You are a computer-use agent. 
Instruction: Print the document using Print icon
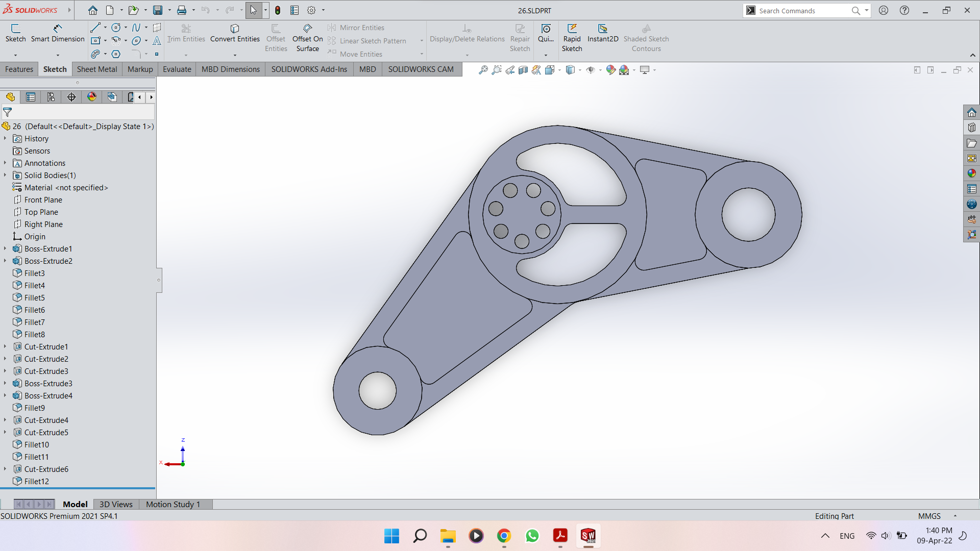click(x=182, y=10)
